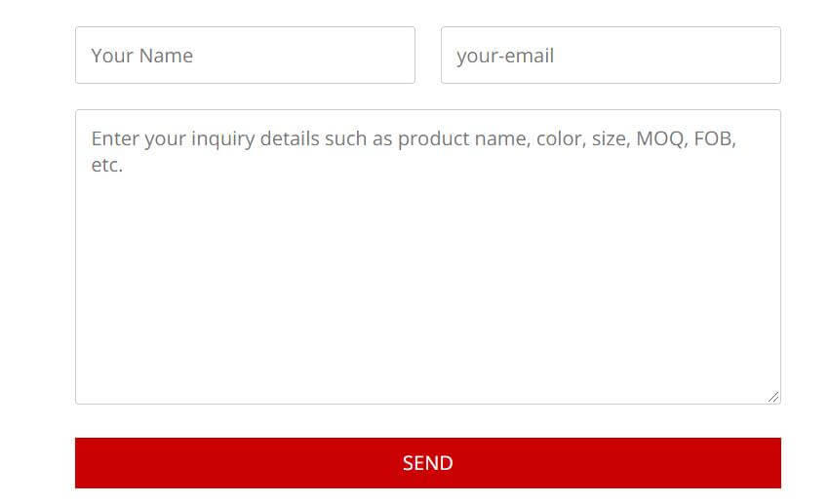
Task: Click the SEND label text
Action: [428, 463]
